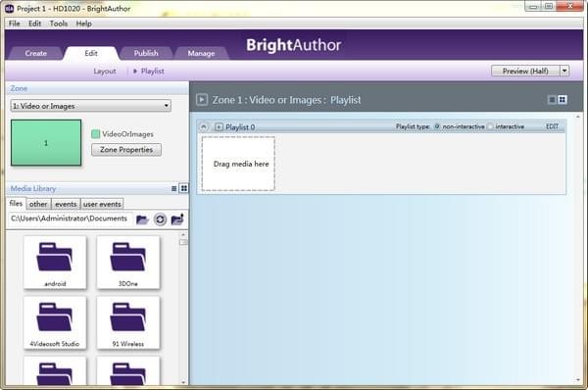Click the Playlist 0 play icon

219,127
